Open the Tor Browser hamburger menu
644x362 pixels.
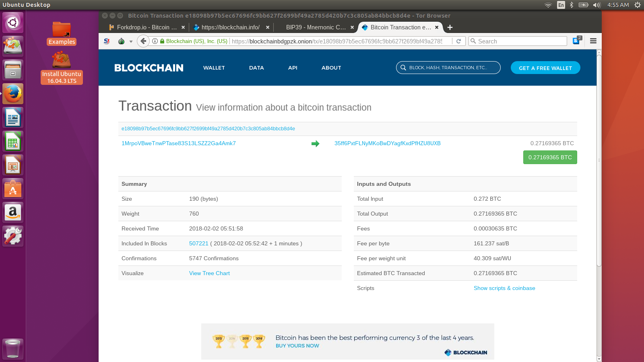593,41
